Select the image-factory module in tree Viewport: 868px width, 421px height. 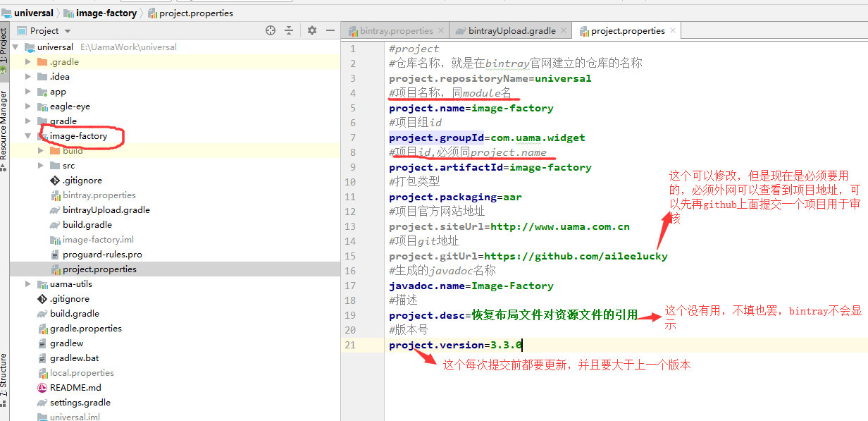point(78,136)
